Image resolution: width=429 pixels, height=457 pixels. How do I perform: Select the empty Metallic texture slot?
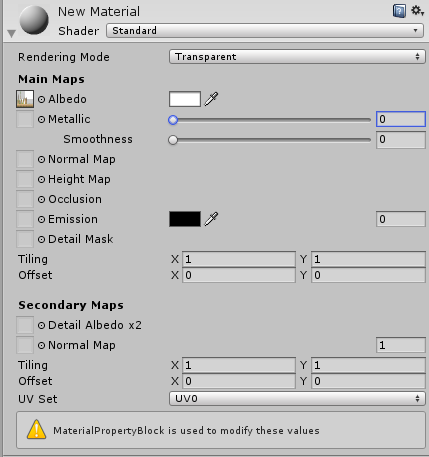[25, 119]
